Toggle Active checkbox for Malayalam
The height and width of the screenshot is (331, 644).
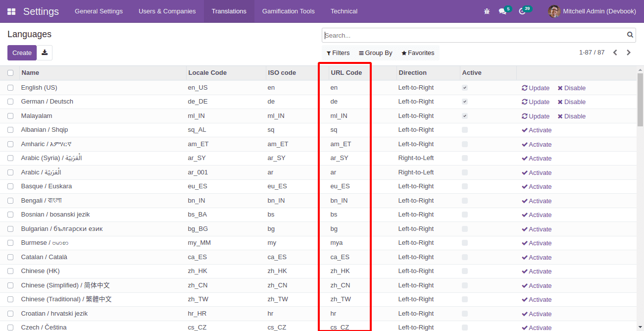pyautogui.click(x=465, y=116)
